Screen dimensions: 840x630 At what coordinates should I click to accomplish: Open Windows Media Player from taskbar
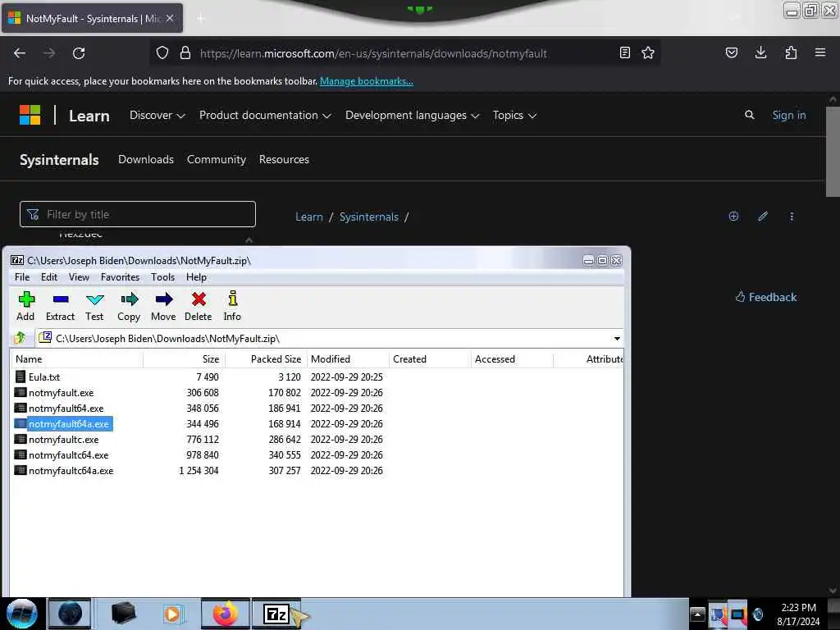pyautogui.click(x=173, y=614)
